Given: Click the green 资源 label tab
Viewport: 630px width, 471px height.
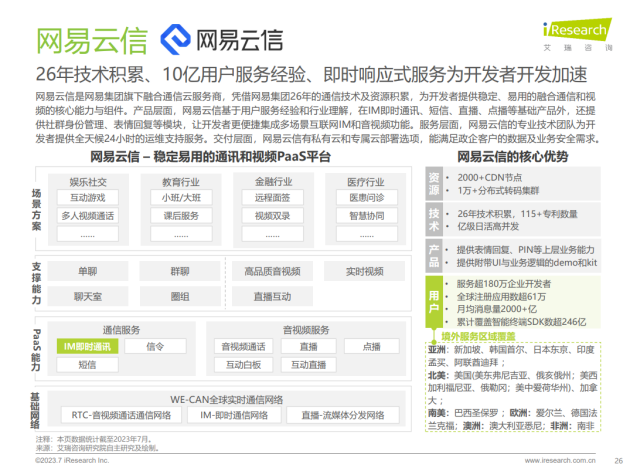Looking at the screenshot, I should pos(434,182).
